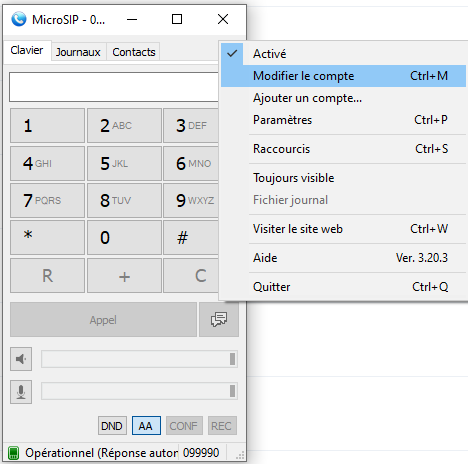This screenshot has width=468, height=464.
Task: Click the messaging chat bubbles icon
Action: [219, 319]
